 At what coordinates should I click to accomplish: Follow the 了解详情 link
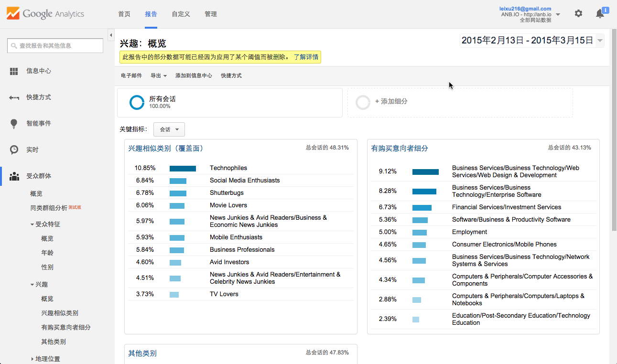point(306,57)
